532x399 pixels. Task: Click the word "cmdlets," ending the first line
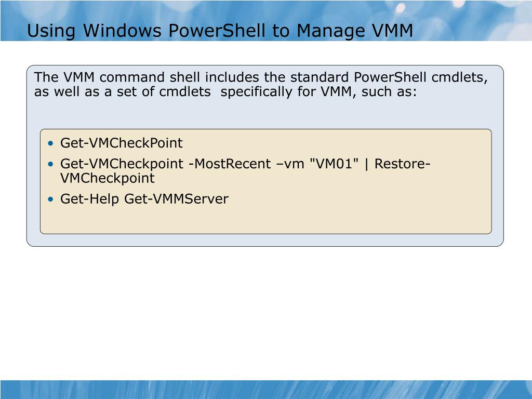(x=460, y=77)
